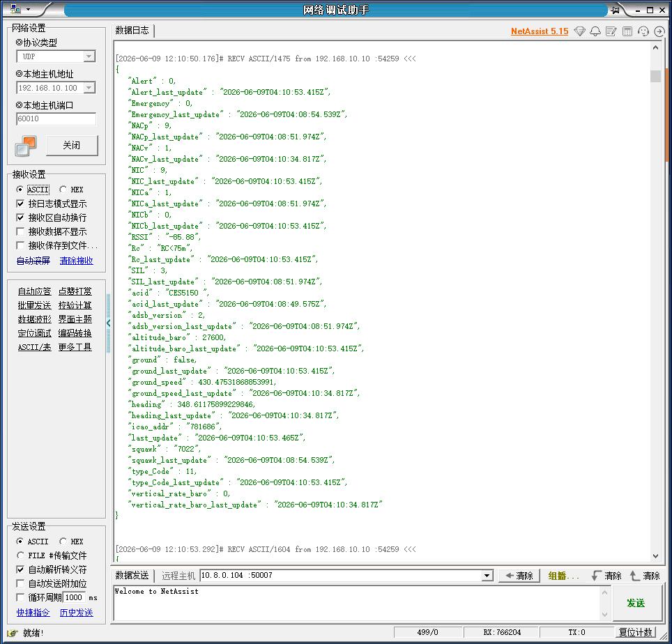Enable 自动发送附加位 checkbox
This screenshot has width=672, height=644.
(20, 583)
